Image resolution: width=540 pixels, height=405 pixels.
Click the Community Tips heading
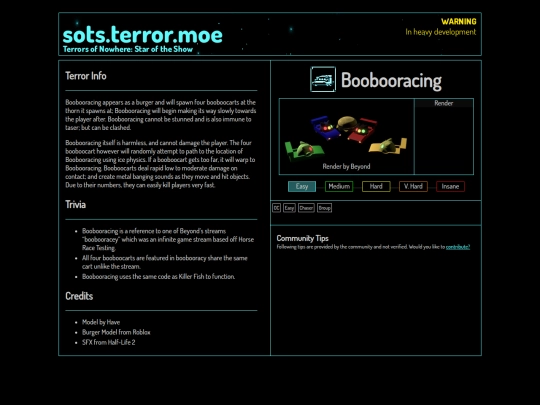tap(302, 238)
